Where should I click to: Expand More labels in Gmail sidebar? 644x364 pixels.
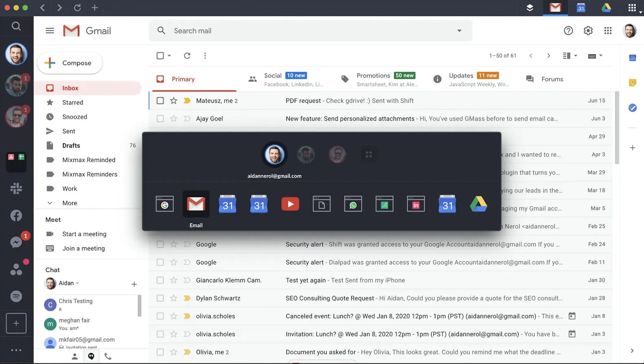pyautogui.click(x=70, y=203)
